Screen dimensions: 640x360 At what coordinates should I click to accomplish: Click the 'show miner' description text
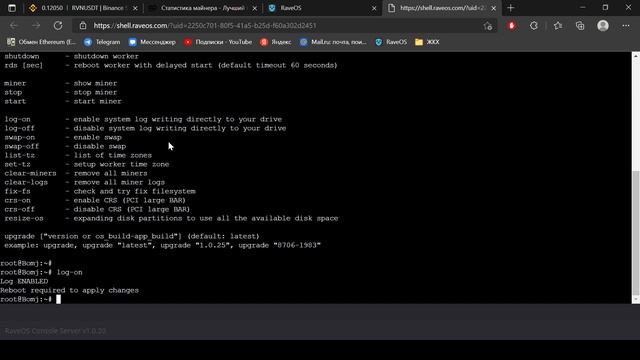(95, 83)
